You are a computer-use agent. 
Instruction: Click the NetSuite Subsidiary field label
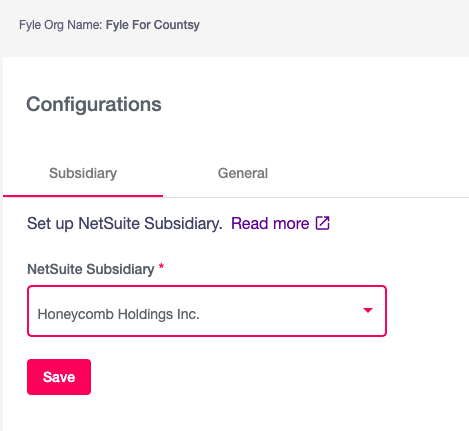91,269
